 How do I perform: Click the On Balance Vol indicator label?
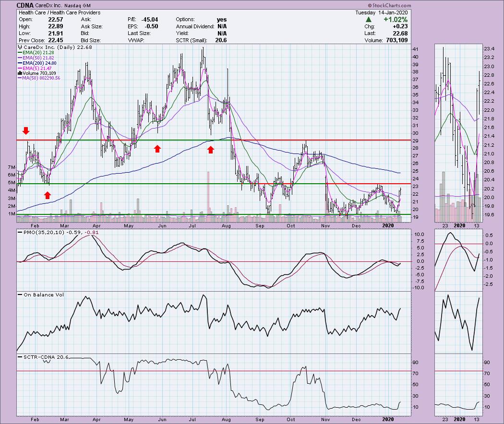click(44, 294)
